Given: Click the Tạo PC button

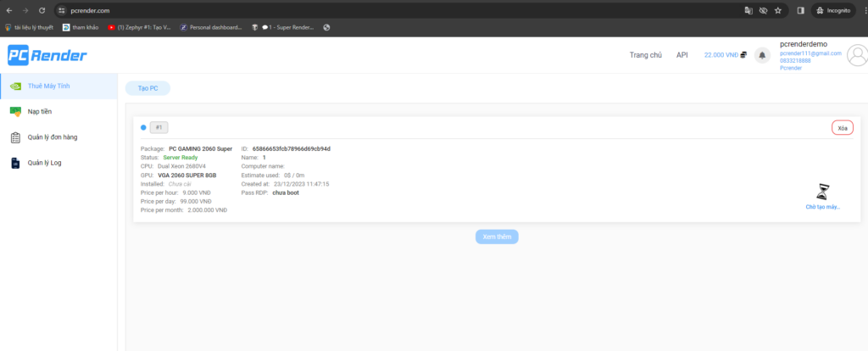Looking at the screenshot, I should (x=147, y=88).
